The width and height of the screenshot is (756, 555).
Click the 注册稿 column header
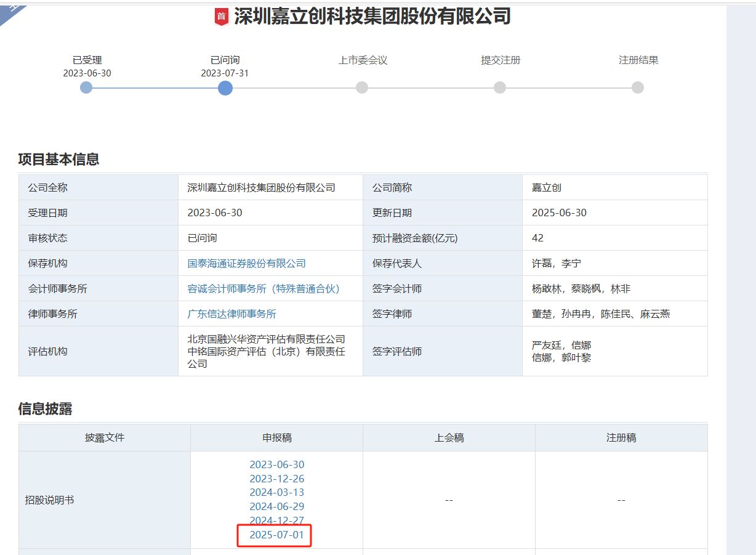coord(621,438)
